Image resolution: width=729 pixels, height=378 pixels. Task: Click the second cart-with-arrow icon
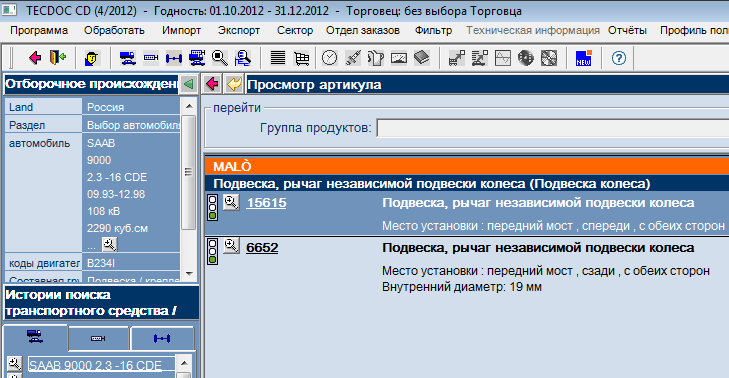pos(480,58)
